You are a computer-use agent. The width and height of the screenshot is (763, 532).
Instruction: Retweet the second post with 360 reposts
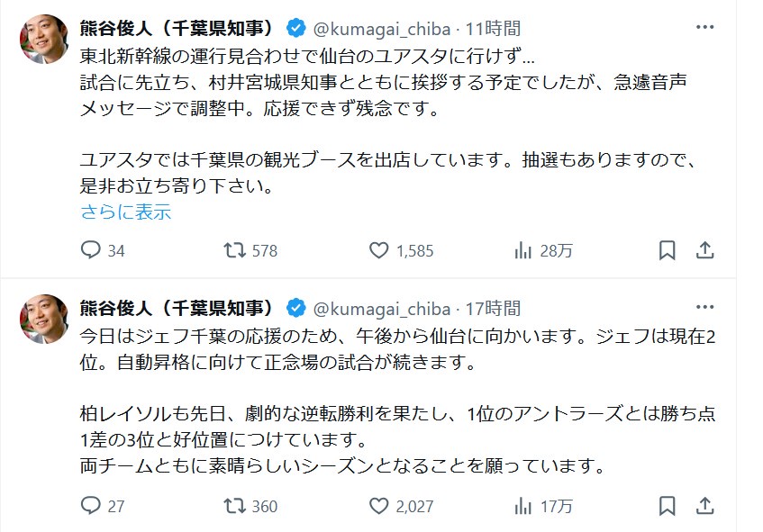[234, 506]
